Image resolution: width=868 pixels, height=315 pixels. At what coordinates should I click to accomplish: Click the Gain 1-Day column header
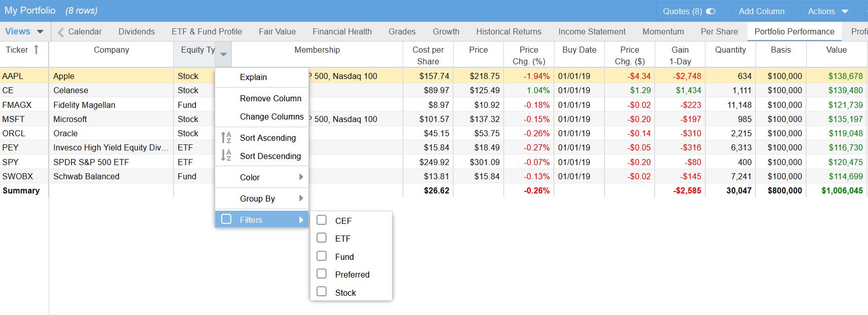coord(680,55)
